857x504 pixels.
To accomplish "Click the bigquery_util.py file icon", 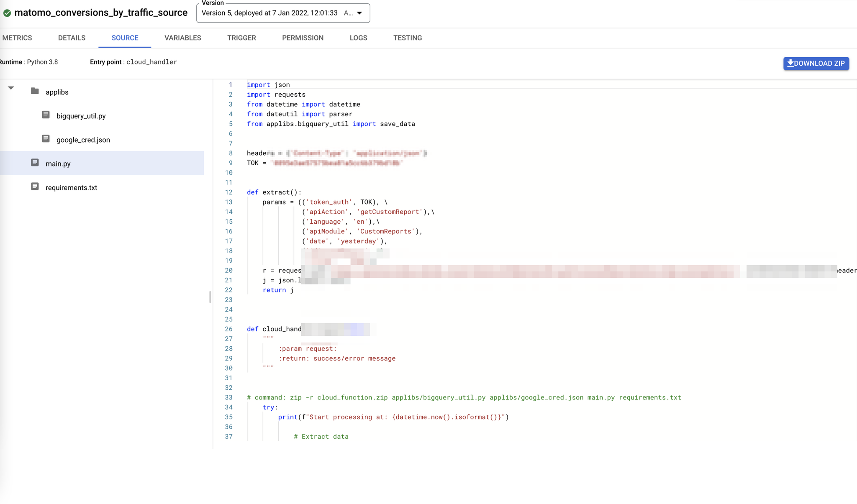I will pyautogui.click(x=46, y=115).
